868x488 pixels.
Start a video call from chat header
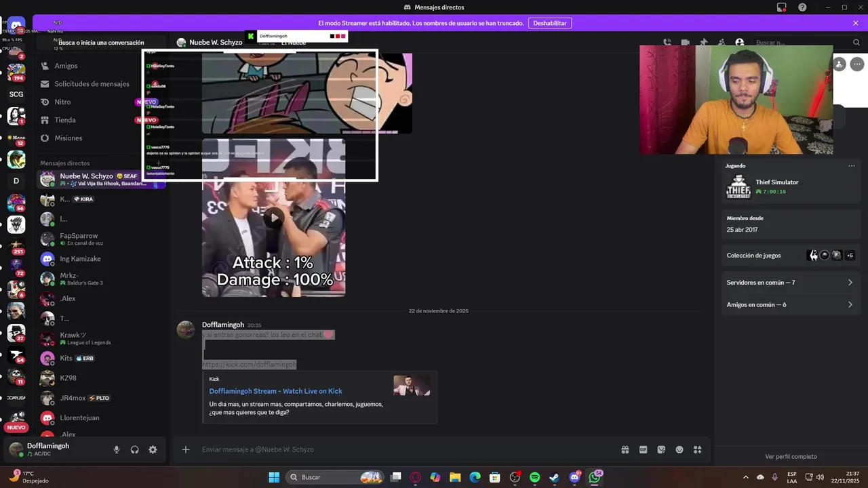pyautogui.click(x=686, y=42)
